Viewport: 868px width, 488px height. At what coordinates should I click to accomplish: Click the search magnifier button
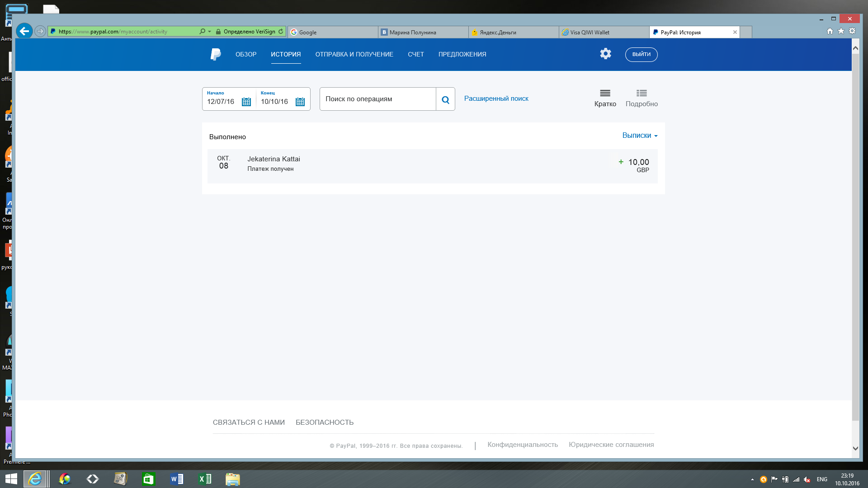pyautogui.click(x=445, y=99)
